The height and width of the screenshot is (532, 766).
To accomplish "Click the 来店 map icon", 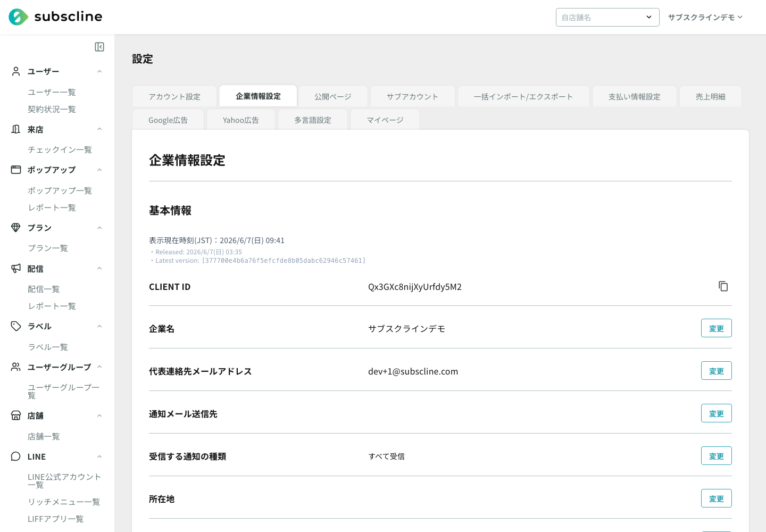I will tap(16, 129).
